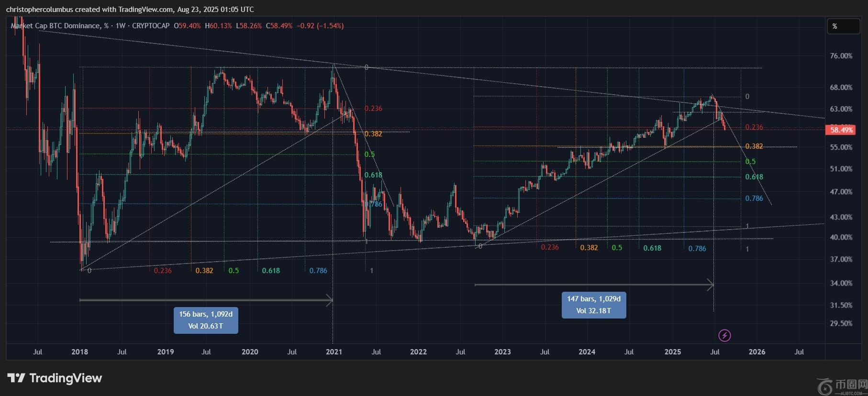Click the arrowhead of the 156 bars range
Screen dimensions: 868x396
pos(329,300)
